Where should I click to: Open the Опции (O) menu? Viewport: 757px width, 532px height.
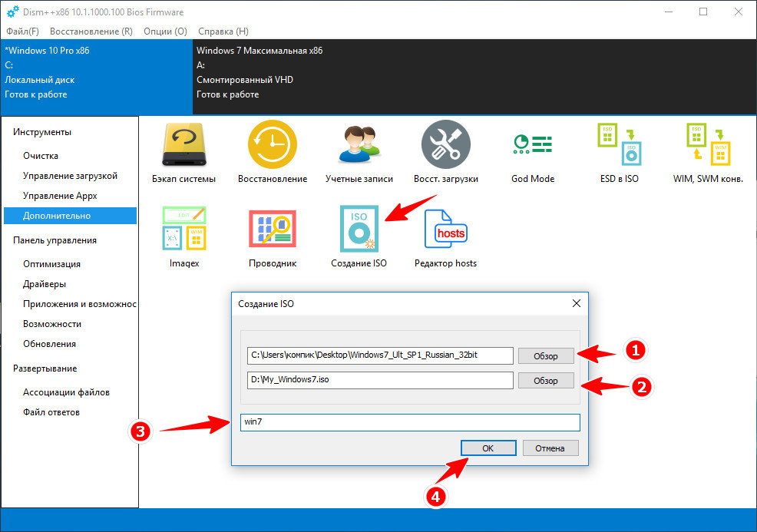(x=165, y=31)
